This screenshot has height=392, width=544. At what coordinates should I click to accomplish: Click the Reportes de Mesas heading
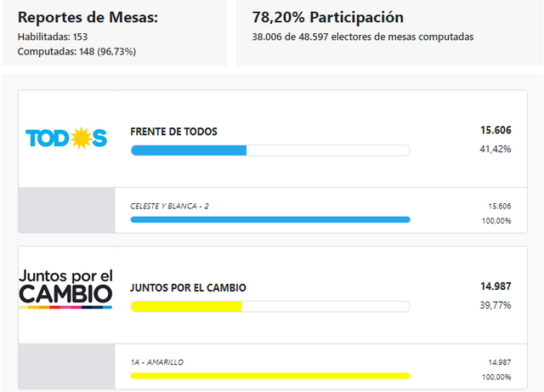pyautogui.click(x=88, y=17)
